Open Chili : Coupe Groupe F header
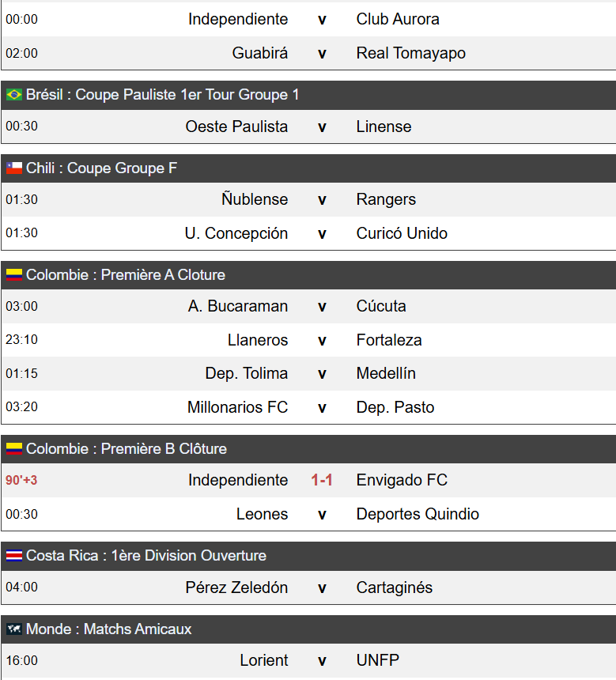The width and height of the screenshot is (616, 680). pos(101,168)
